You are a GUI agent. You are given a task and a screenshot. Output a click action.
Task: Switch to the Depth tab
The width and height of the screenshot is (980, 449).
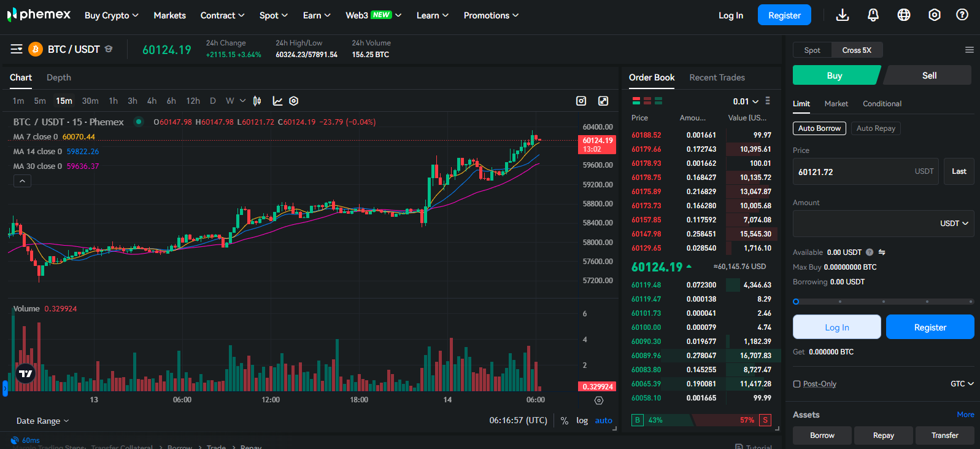[59, 77]
